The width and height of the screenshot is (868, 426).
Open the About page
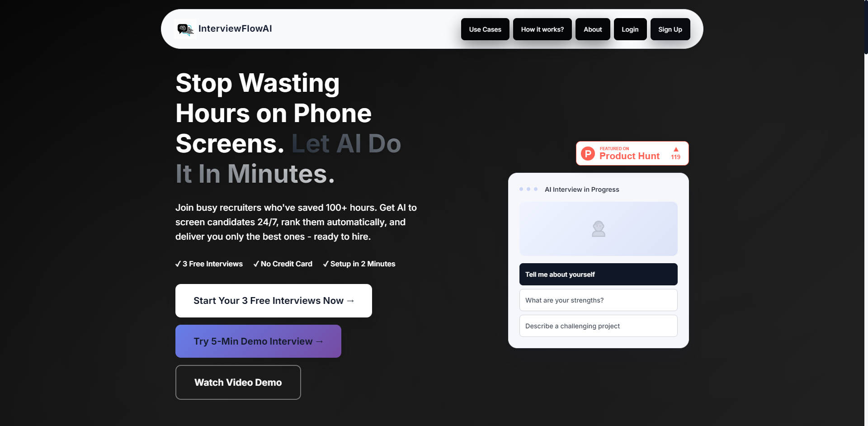[x=592, y=29]
